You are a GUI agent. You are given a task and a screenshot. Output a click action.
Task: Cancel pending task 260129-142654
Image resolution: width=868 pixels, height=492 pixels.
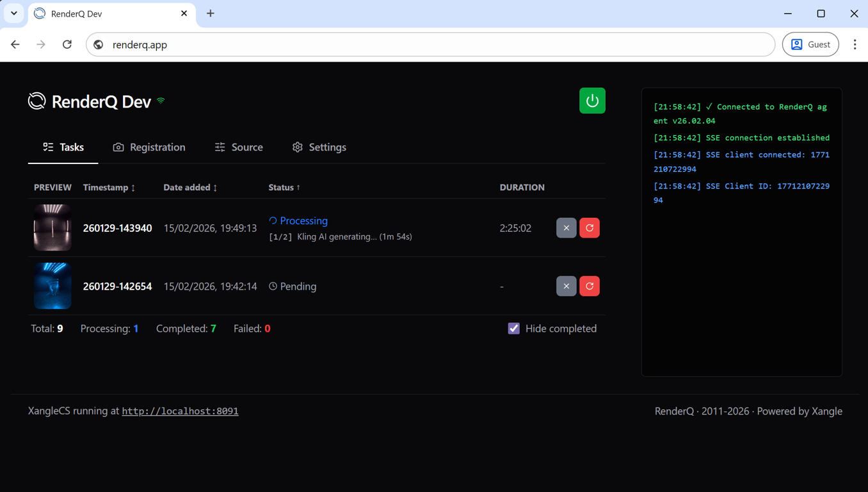pyautogui.click(x=566, y=286)
